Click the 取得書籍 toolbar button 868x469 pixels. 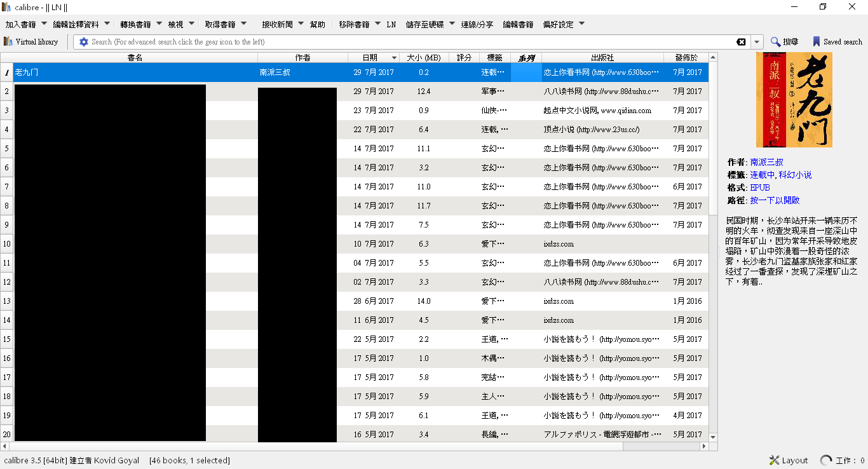[220, 25]
